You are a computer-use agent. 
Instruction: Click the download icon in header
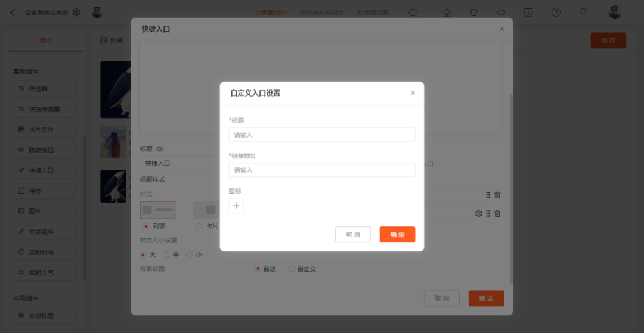(x=528, y=13)
